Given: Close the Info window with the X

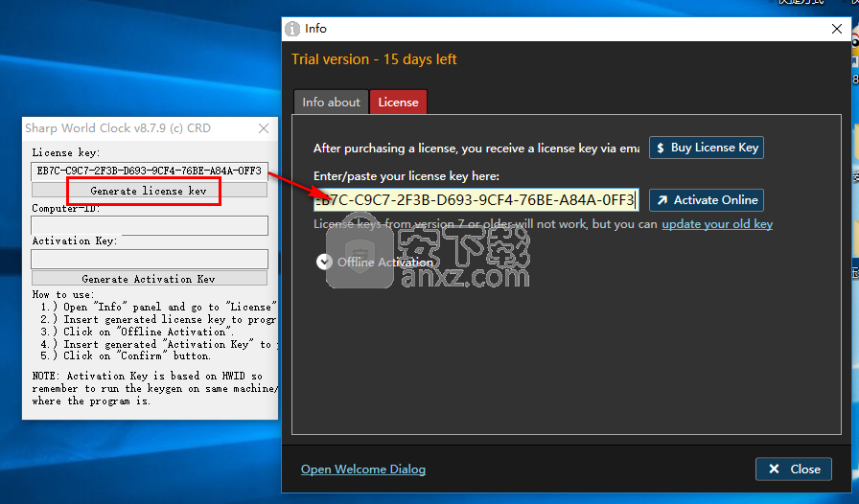Looking at the screenshot, I should [837, 29].
